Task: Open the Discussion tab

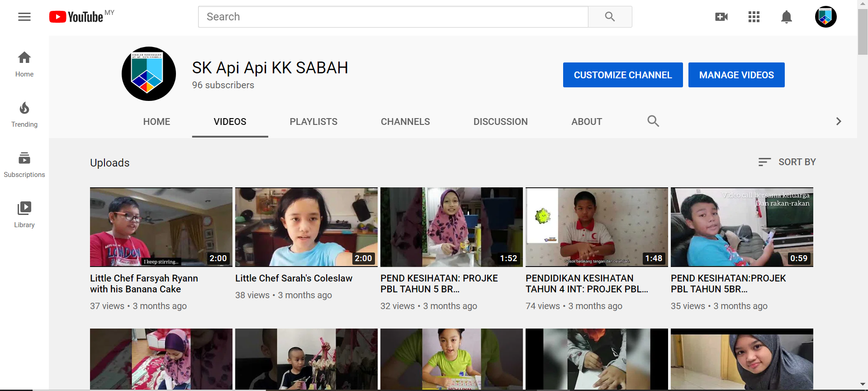Action: point(500,122)
